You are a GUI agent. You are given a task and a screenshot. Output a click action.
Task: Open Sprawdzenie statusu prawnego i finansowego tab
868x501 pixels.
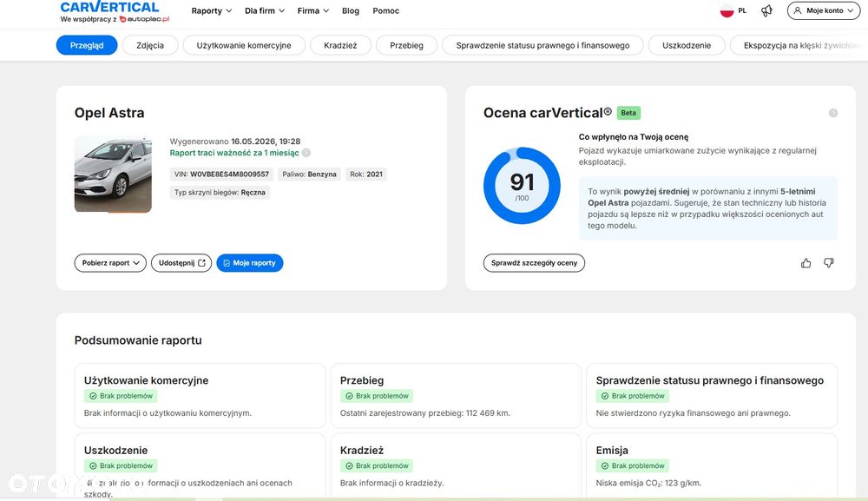point(542,45)
